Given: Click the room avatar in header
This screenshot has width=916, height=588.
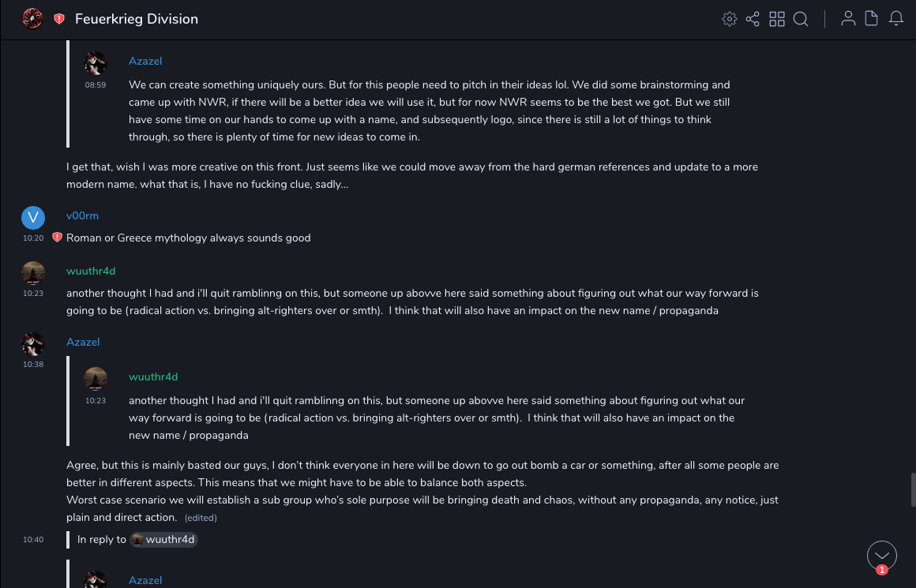Looking at the screenshot, I should pyautogui.click(x=32, y=19).
